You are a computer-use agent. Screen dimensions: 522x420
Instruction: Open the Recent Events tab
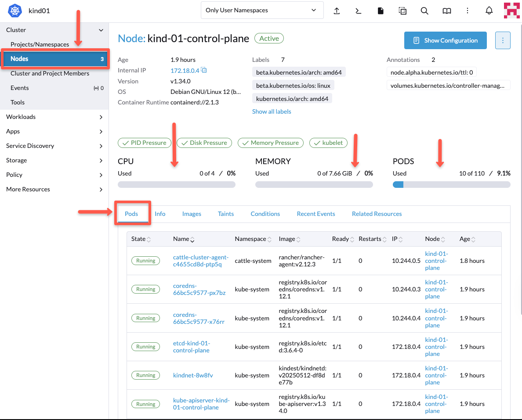pos(316,214)
